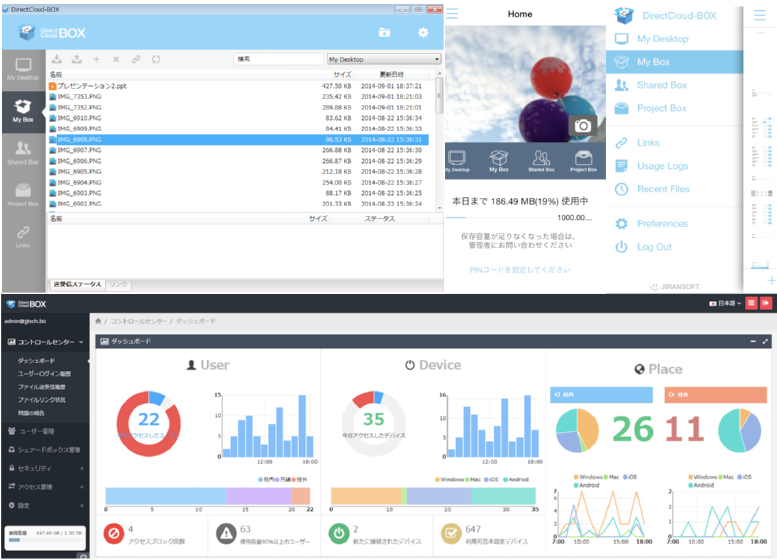Select file IMG_6908.PNG
Screen dimensions: 777x560
click(x=238, y=139)
